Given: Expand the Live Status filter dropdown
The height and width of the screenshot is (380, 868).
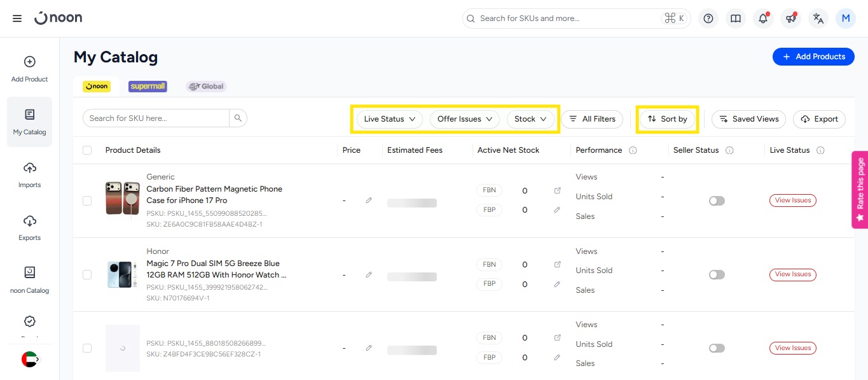Looking at the screenshot, I should pos(389,119).
